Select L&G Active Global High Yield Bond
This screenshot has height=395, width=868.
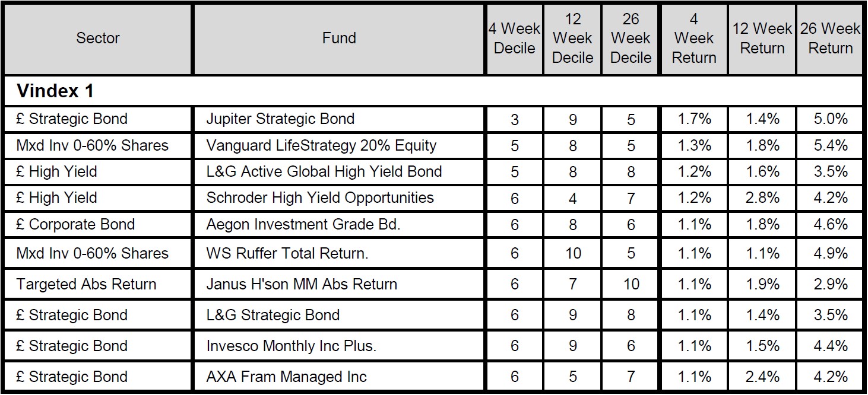(x=324, y=172)
